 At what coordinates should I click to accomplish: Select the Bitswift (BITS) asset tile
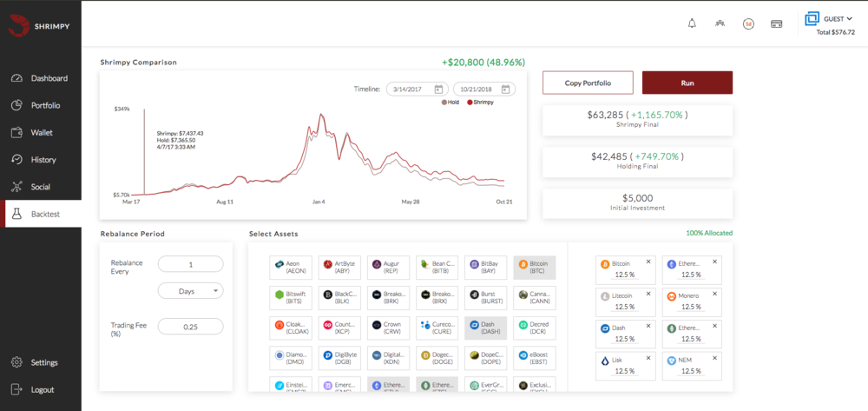pos(291,298)
